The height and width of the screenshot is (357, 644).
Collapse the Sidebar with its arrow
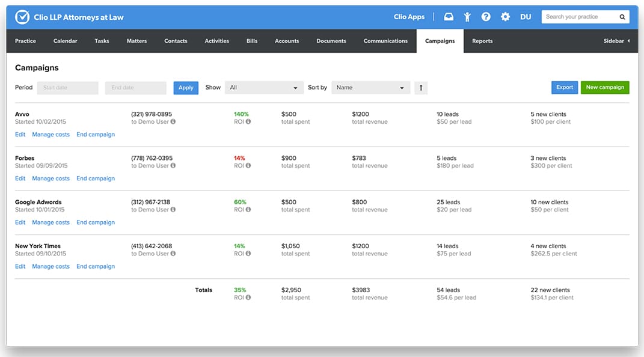pos(628,41)
